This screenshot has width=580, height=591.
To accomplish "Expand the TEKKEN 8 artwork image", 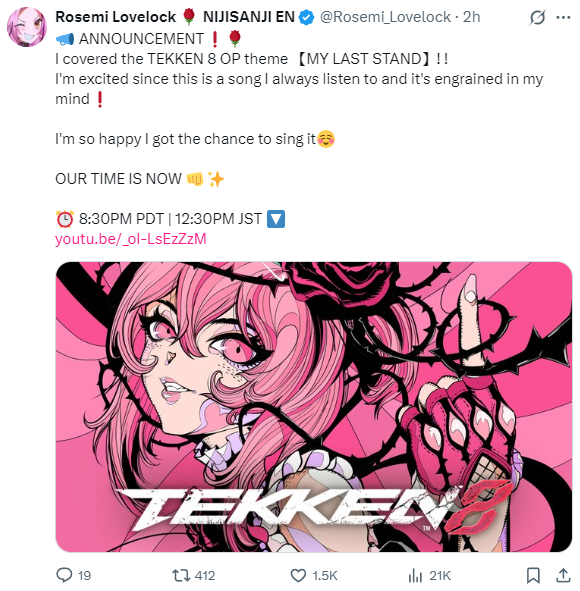I will (x=314, y=407).
